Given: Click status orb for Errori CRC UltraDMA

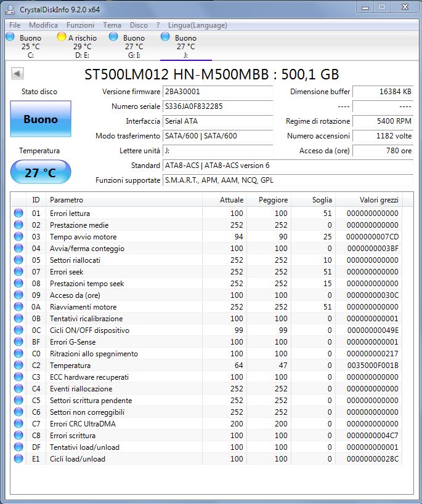Looking at the screenshot, I should pyautogui.click(x=18, y=424).
